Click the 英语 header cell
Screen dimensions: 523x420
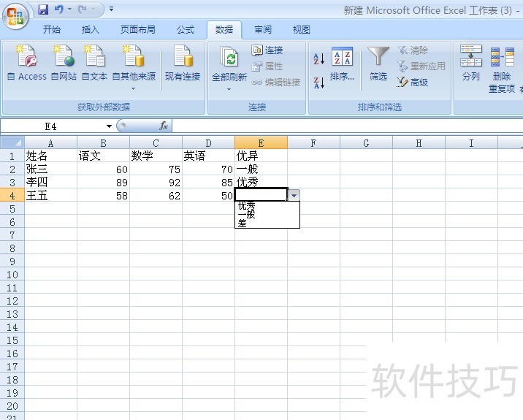point(208,156)
